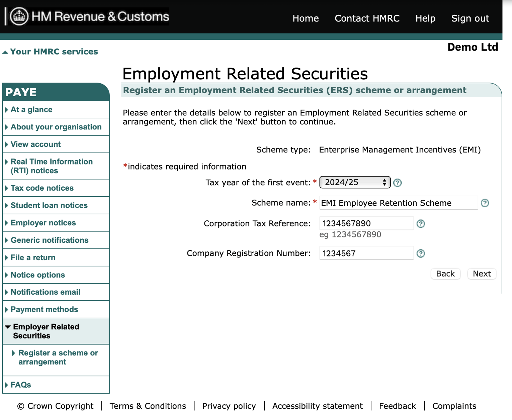This screenshot has width=512, height=420.
Task: Open Corporation Tax Reference help icon
Action: 421,223
